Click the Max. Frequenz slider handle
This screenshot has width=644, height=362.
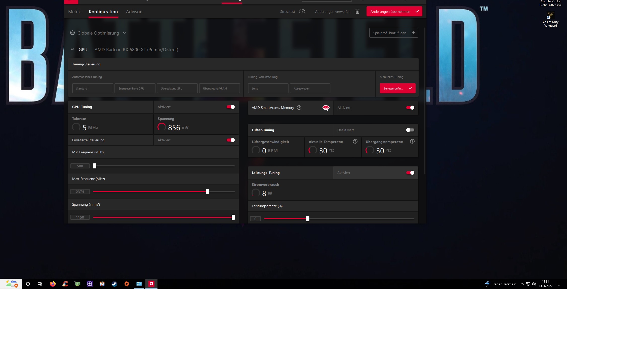(x=208, y=192)
